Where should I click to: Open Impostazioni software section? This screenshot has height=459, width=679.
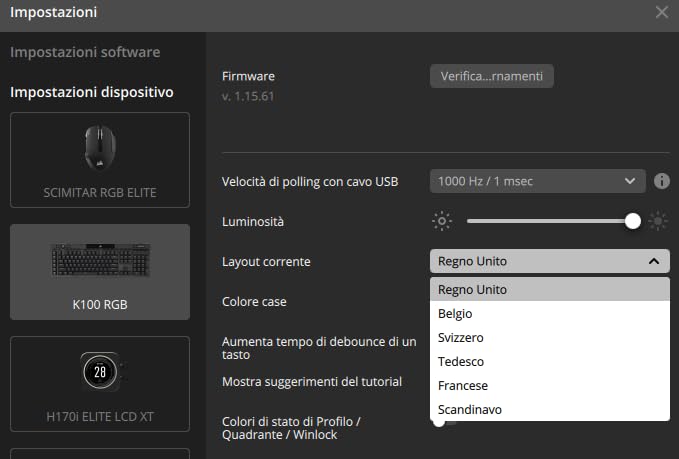[85, 52]
